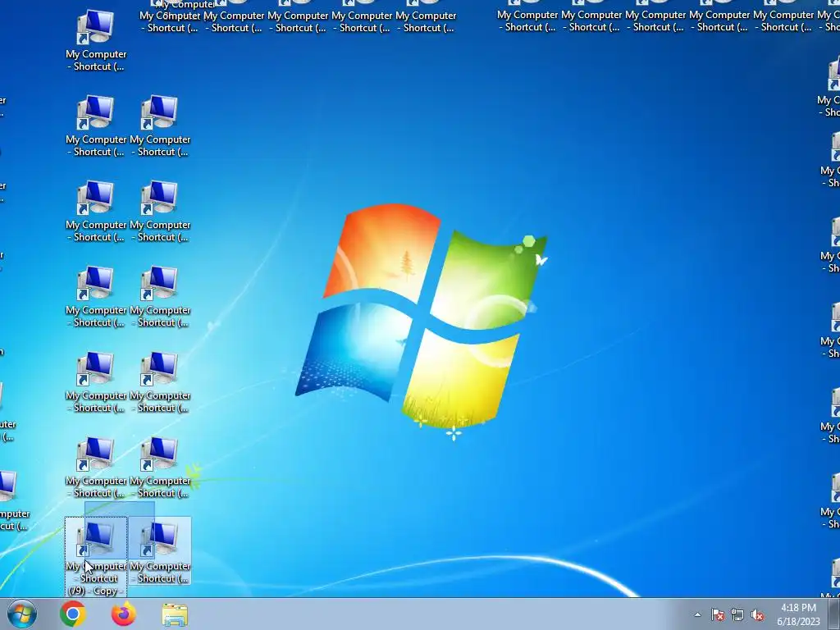This screenshot has width=840, height=630.
Task: Click the network connection tray icon
Action: (x=737, y=615)
